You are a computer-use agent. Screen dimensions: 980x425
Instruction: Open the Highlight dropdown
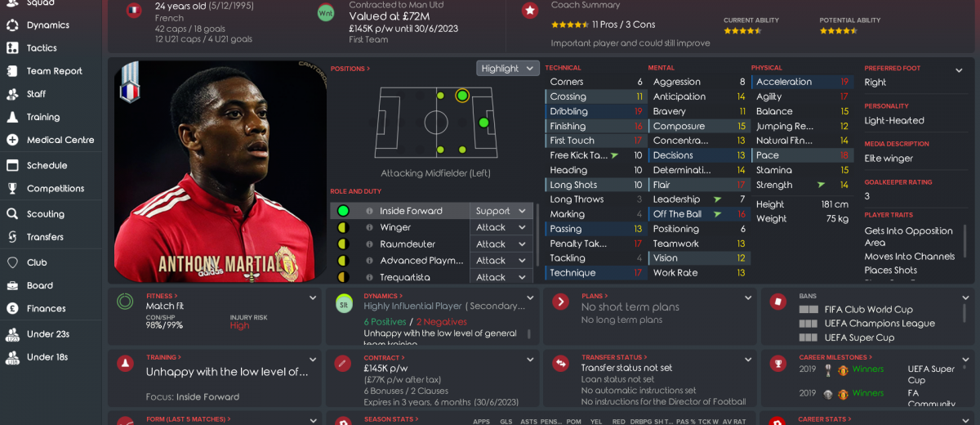(x=508, y=69)
